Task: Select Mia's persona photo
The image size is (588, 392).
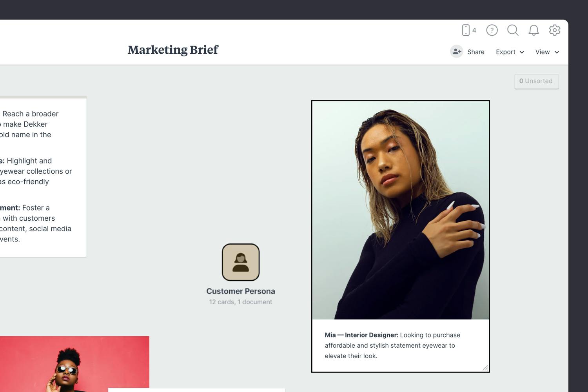Action: point(400,212)
